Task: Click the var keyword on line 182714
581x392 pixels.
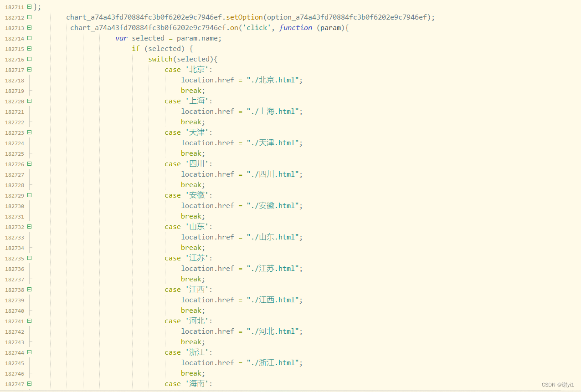Action: click(121, 38)
